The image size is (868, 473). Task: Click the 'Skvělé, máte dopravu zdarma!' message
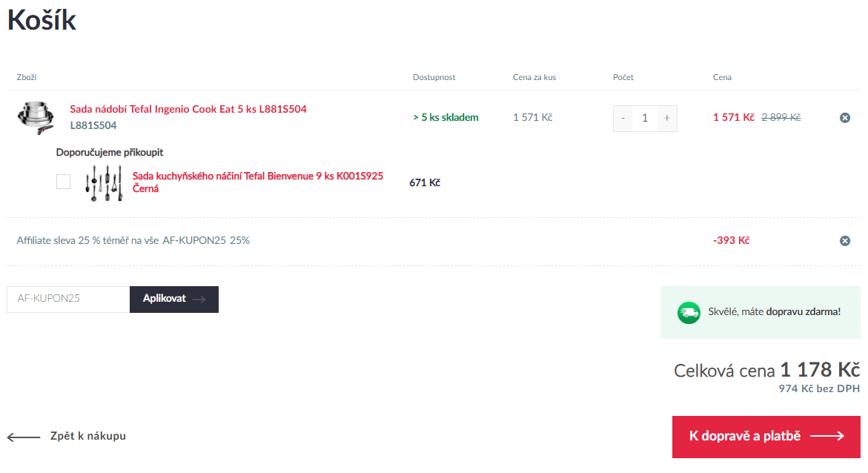775,312
